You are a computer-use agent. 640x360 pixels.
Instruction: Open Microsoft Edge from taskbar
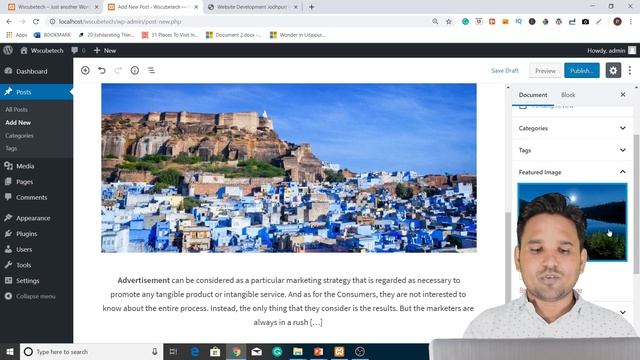[195, 351]
